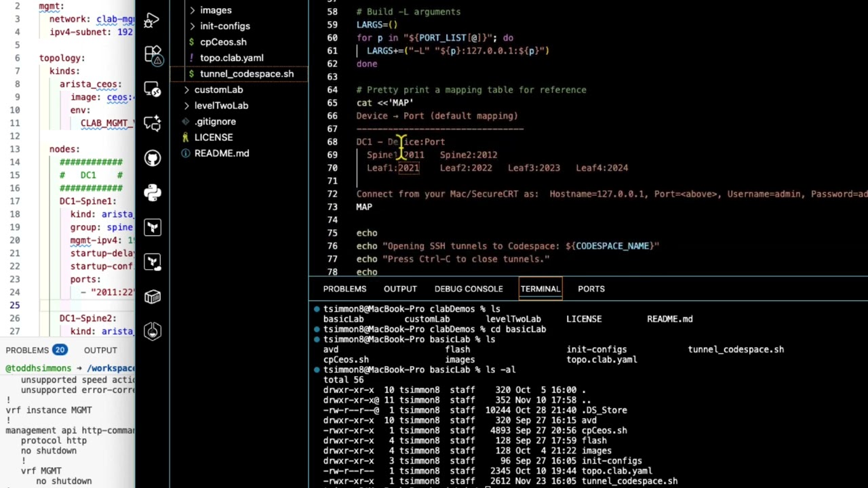Click 'LARGS=()' on line 59
This screenshot has width=868, height=488.
(x=377, y=24)
